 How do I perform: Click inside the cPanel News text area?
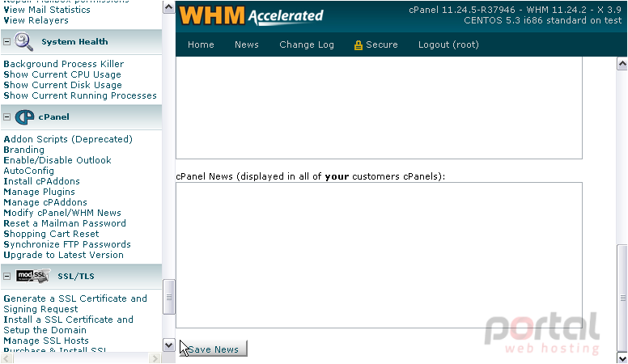(379, 255)
